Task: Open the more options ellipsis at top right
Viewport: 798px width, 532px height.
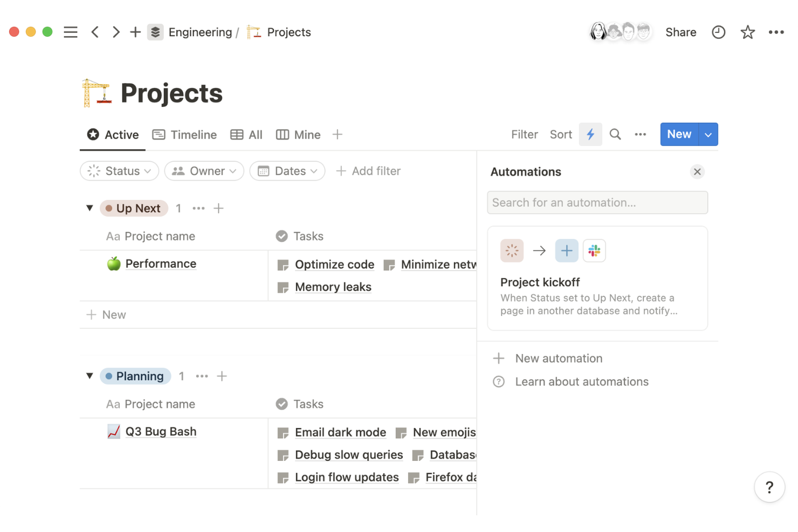Action: (x=776, y=32)
